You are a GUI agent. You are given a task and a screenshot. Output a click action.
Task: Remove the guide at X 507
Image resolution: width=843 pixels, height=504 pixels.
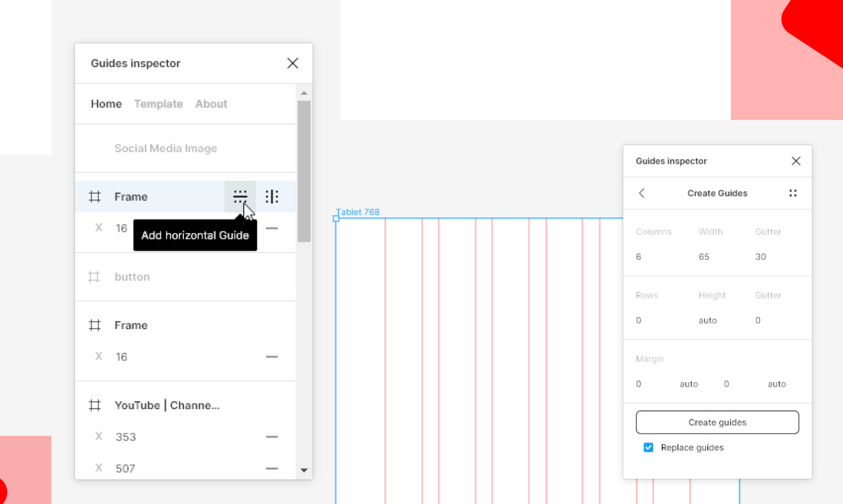(x=272, y=468)
